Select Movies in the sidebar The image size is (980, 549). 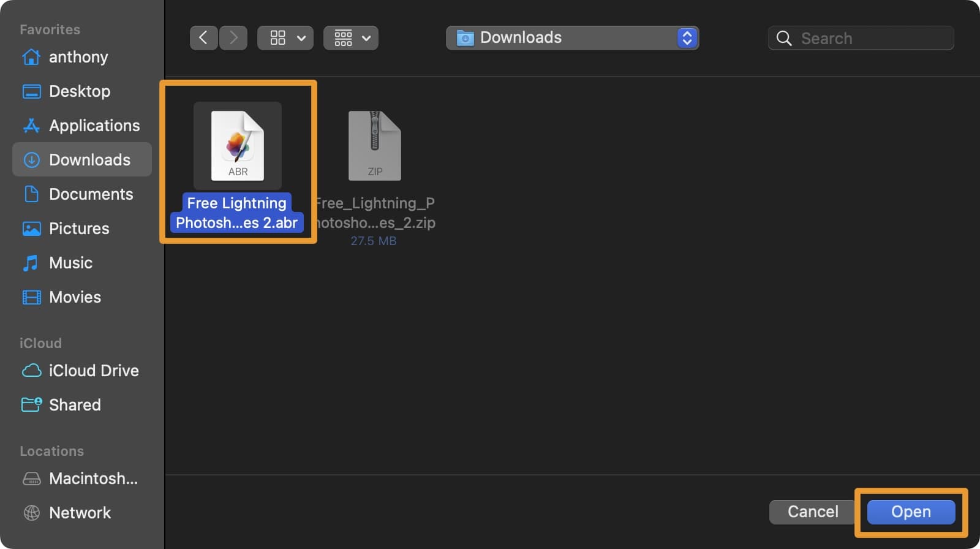pyautogui.click(x=75, y=297)
